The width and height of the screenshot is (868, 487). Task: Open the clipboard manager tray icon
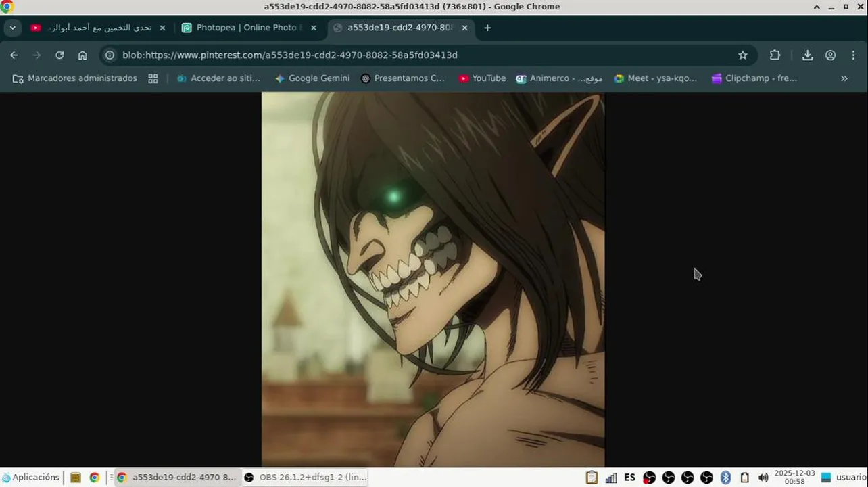click(592, 478)
